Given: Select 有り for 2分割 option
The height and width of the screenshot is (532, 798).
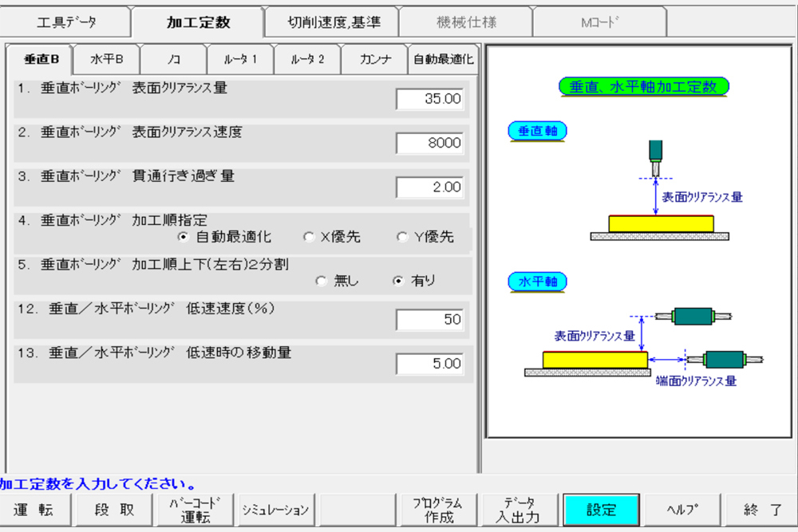Looking at the screenshot, I should tap(398, 281).
